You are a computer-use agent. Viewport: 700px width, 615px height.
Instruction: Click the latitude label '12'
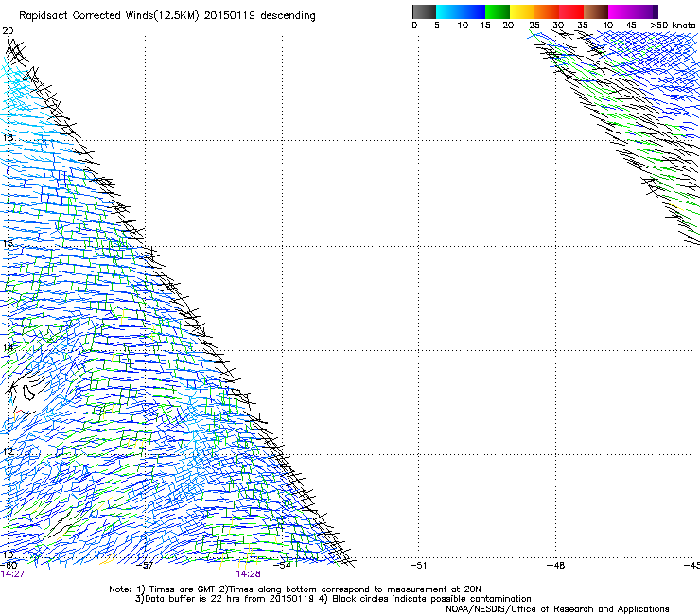click(x=8, y=451)
